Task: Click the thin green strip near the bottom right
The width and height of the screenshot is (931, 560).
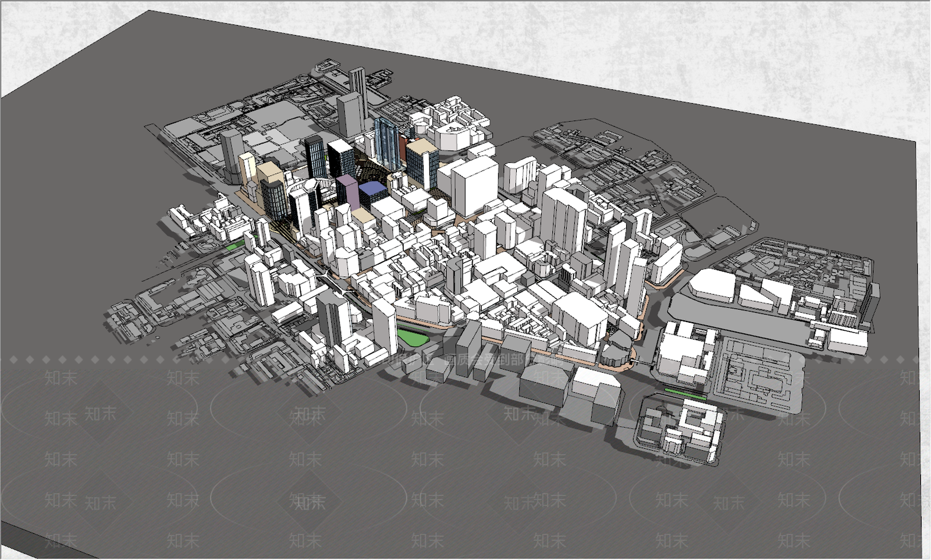Action: pos(686,393)
